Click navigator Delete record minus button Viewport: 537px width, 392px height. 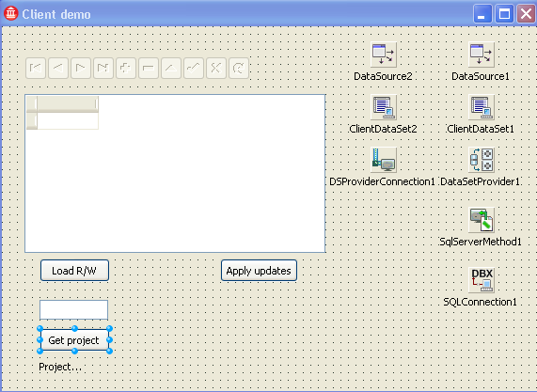[149, 68]
